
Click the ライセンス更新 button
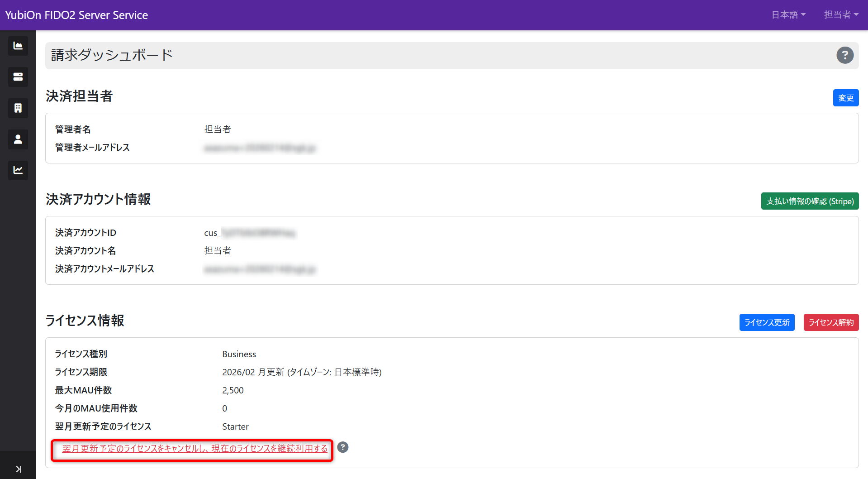click(x=766, y=322)
